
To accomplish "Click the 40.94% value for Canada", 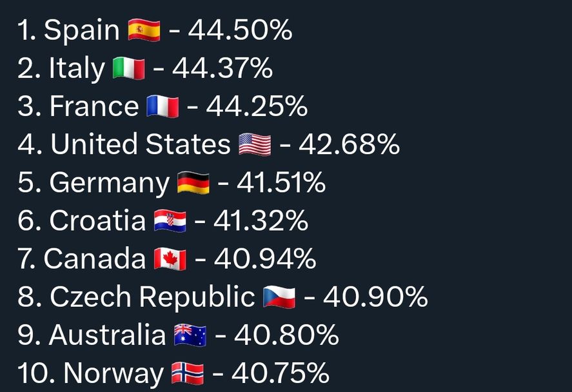I will (265, 259).
